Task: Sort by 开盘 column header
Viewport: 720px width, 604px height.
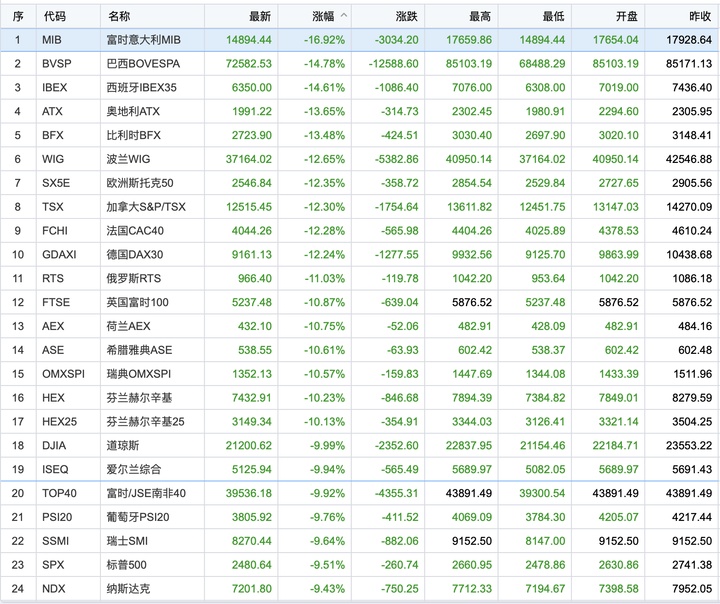Action: pyautogui.click(x=627, y=17)
